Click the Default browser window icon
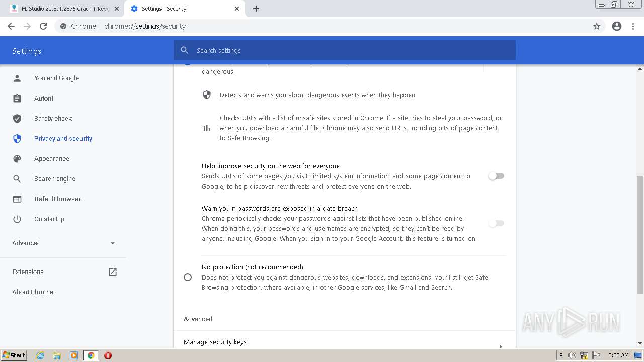The image size is (644, 362). [x=17, y=199]
